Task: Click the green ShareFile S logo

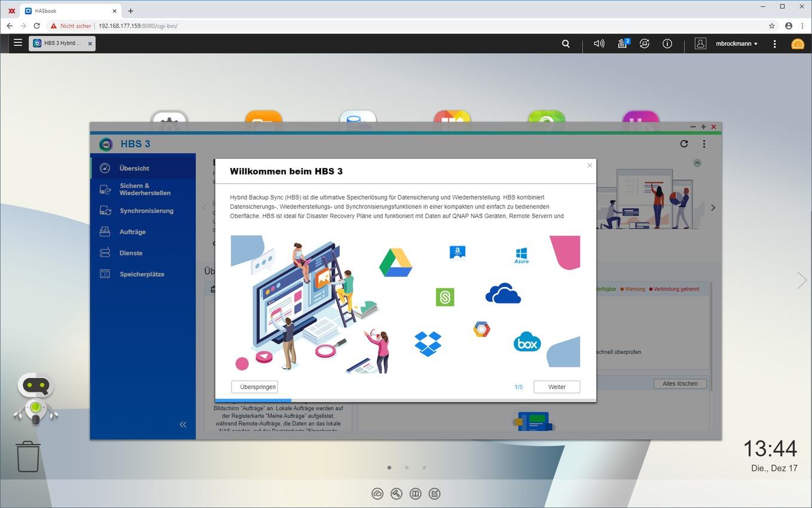Action: point(445,297)
